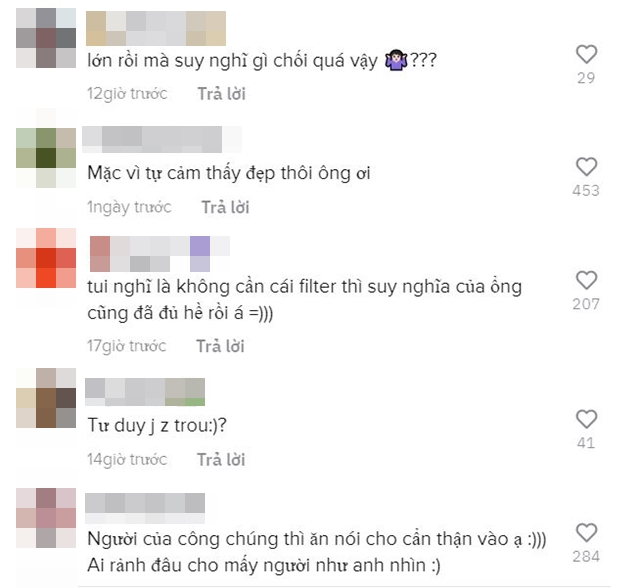640x588 pixels.
Task: Open username above 'Mặc vì tự cảm thấy đẹp'
Action: (x=162, y=140)
